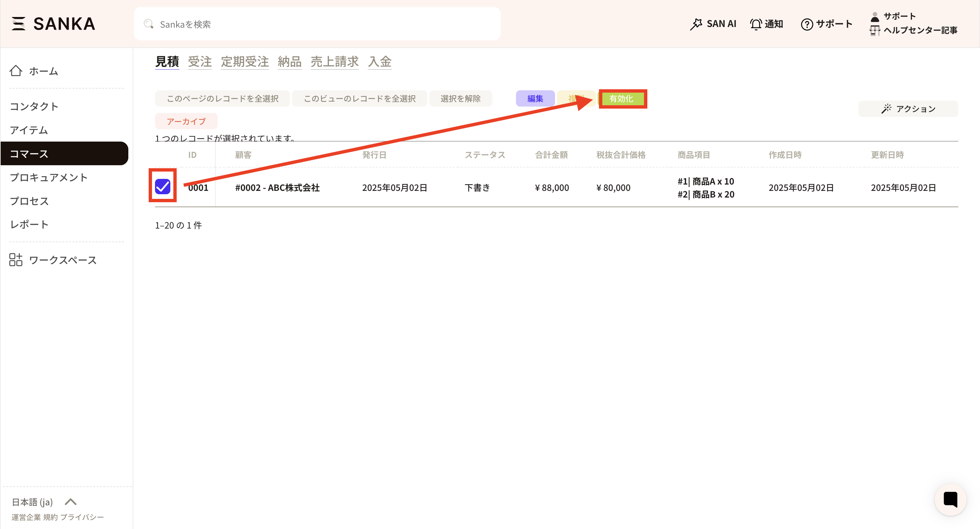Click the サポート question mark icon
The width and height of the screenshot is (980, 529).
pyautogui.click(x=807, y=24)
